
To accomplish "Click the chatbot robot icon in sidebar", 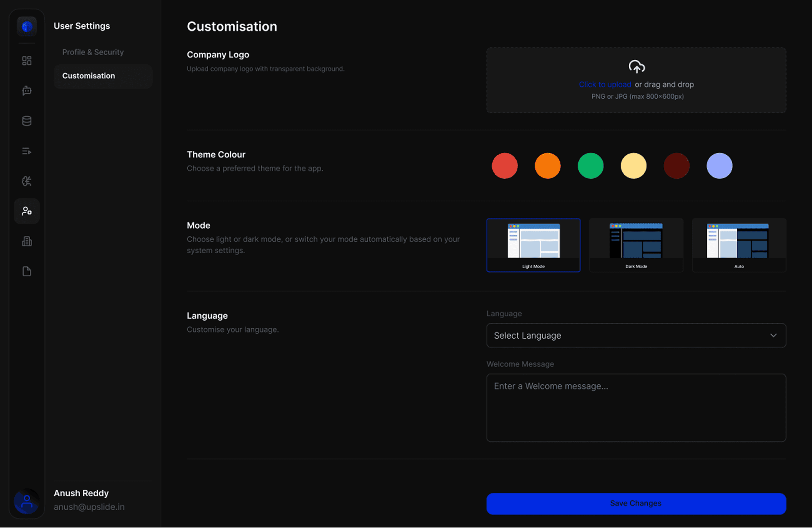I will (x=27, y=91).
